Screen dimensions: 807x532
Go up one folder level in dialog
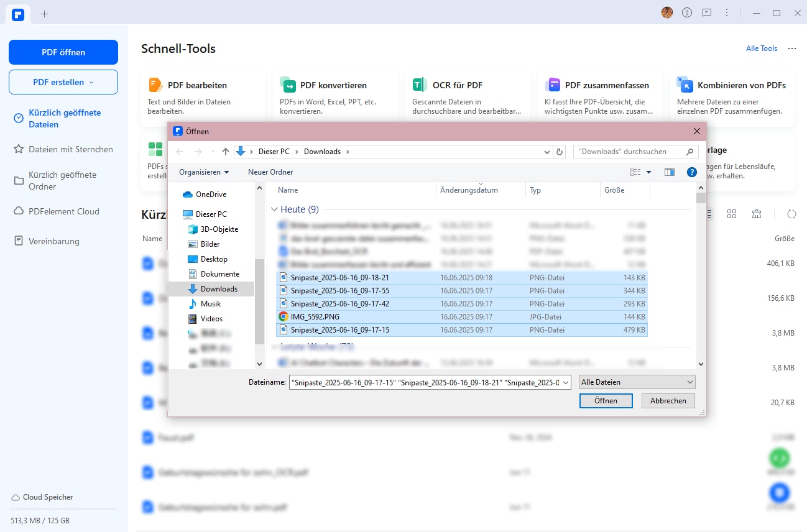point(226,152)
